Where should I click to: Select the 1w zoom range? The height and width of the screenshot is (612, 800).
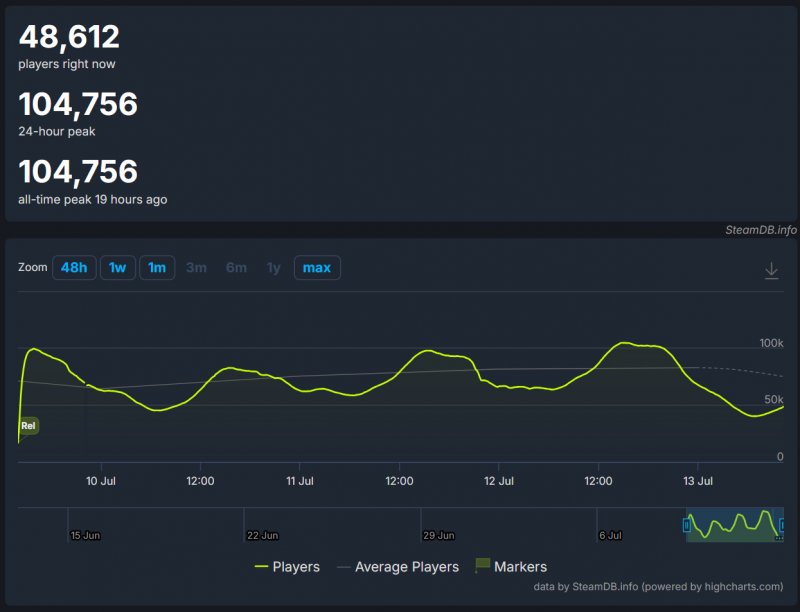click(x=117, y=268)
